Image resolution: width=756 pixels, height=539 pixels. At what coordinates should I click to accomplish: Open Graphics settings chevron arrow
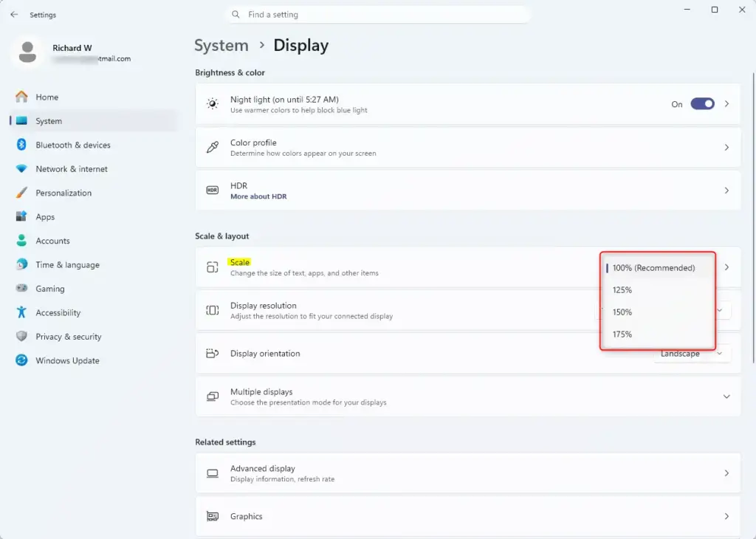pos(726,516)
